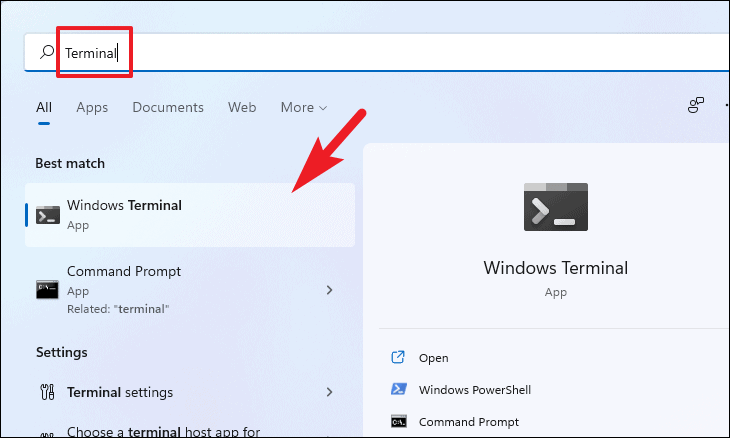
Task: Switch to the Documents filter tab
Action: point(168,108)
